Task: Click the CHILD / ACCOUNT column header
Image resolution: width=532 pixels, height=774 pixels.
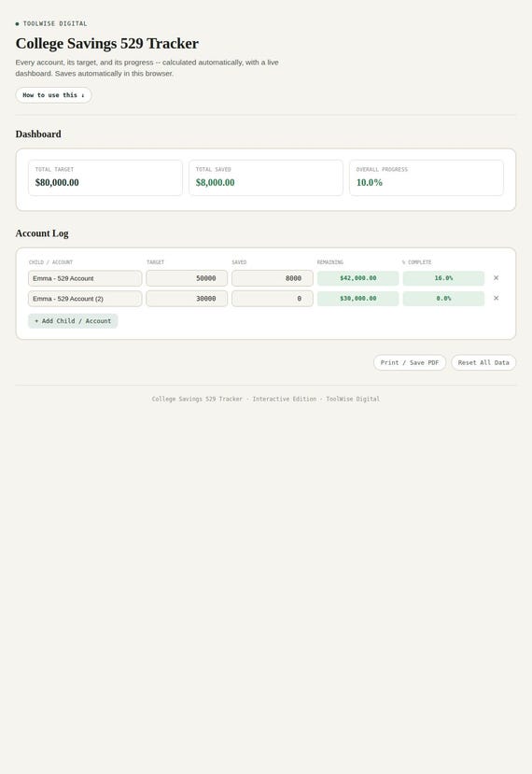Action: coord(50,262)
